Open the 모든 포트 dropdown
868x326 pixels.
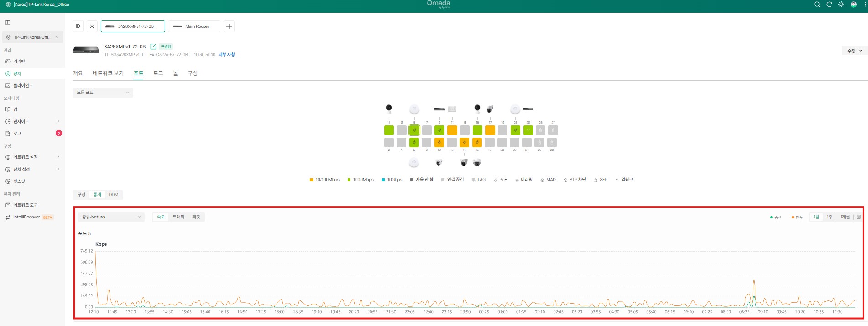click(103, 93)
